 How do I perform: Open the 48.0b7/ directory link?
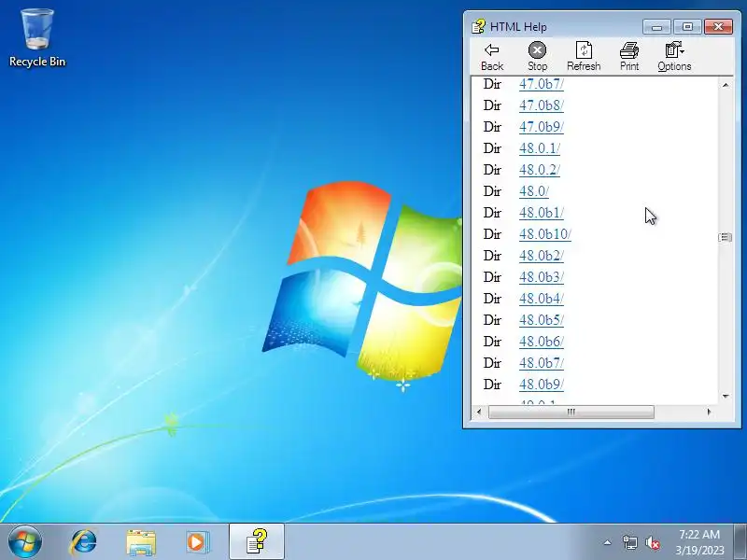point(542,362)
